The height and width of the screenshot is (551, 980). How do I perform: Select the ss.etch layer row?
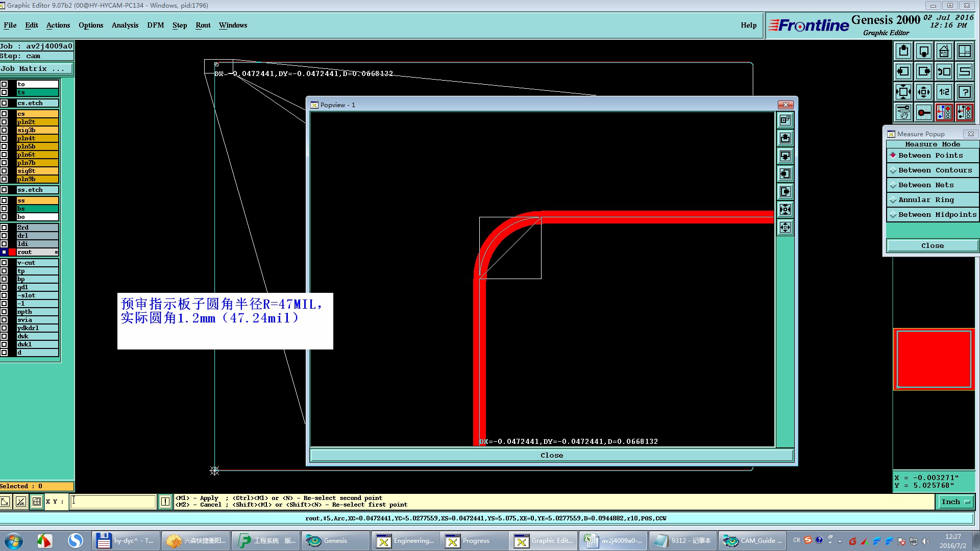(x=37, y=190)
